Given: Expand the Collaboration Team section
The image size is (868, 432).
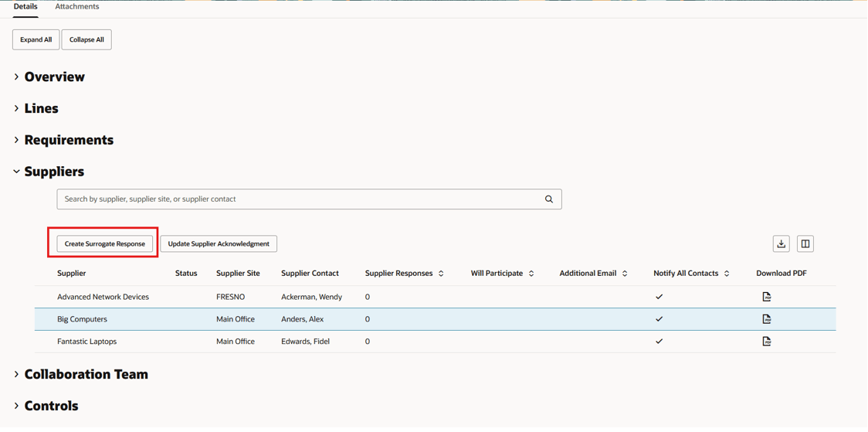Looking at the screenshot, I should [17, 374].
